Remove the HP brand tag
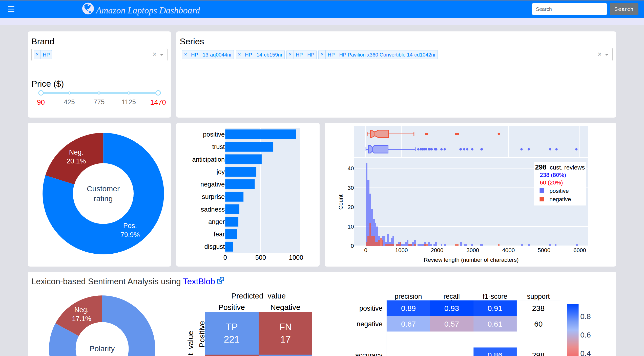This screenshot has width=644, height=356. click(x=37, y=54)
